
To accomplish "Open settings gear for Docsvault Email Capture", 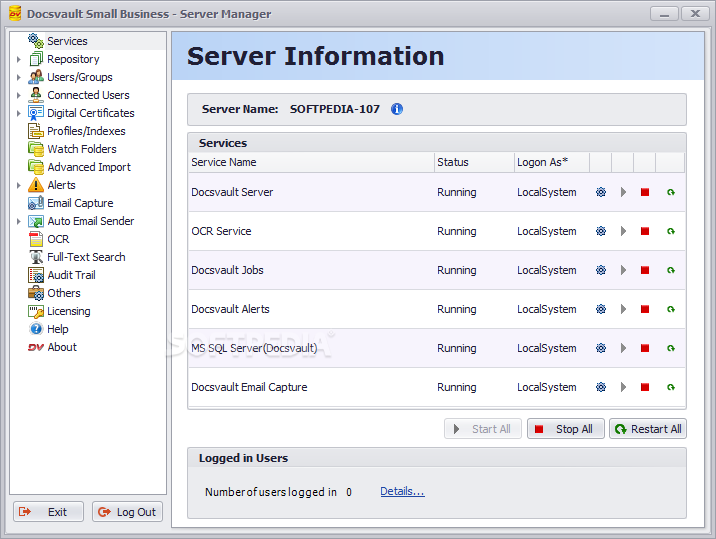I will click(601, 387).
